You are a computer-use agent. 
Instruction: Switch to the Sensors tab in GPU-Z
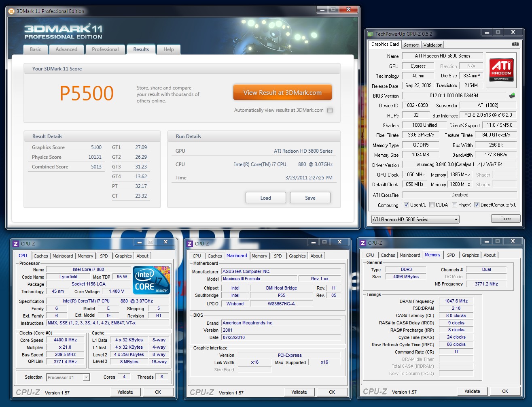pos(411,45)
